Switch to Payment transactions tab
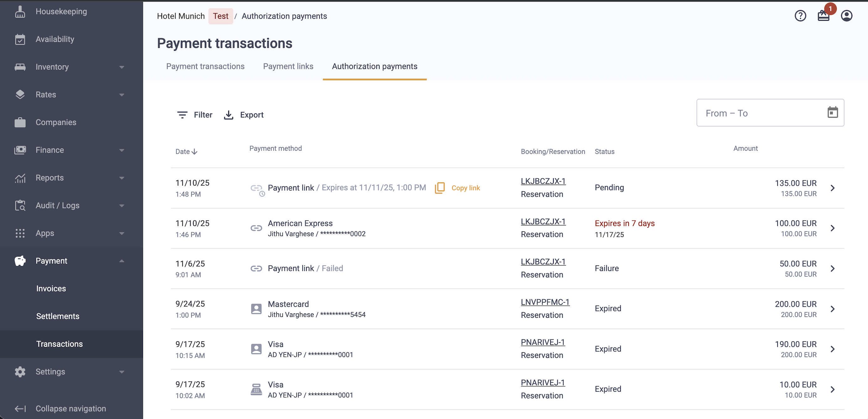868x419 pixels. click(205, 66)
